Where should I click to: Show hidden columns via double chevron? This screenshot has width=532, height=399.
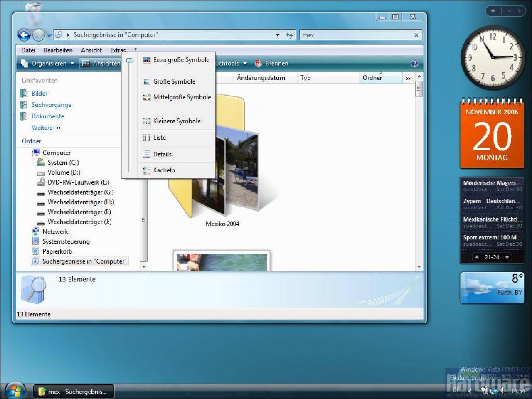tap(408, 78)
